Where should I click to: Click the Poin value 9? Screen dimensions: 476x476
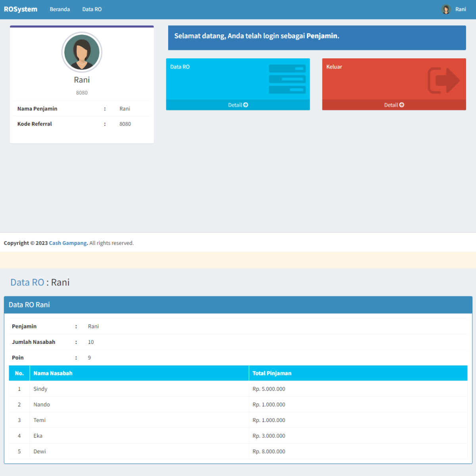[89, 358]
